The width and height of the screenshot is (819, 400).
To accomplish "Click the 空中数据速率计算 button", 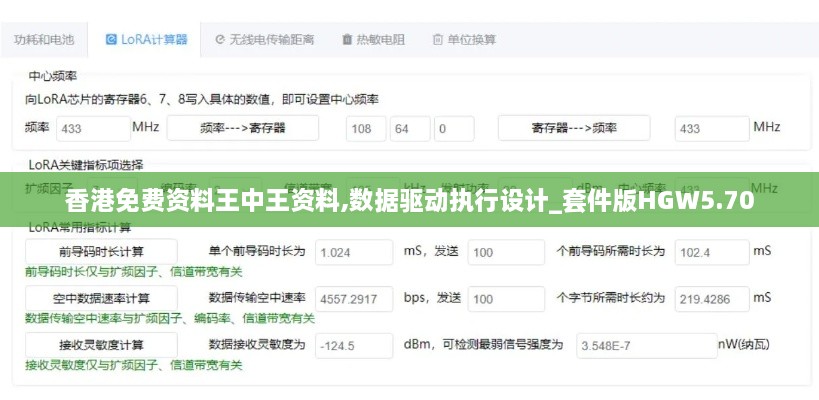I will [101, 299].
